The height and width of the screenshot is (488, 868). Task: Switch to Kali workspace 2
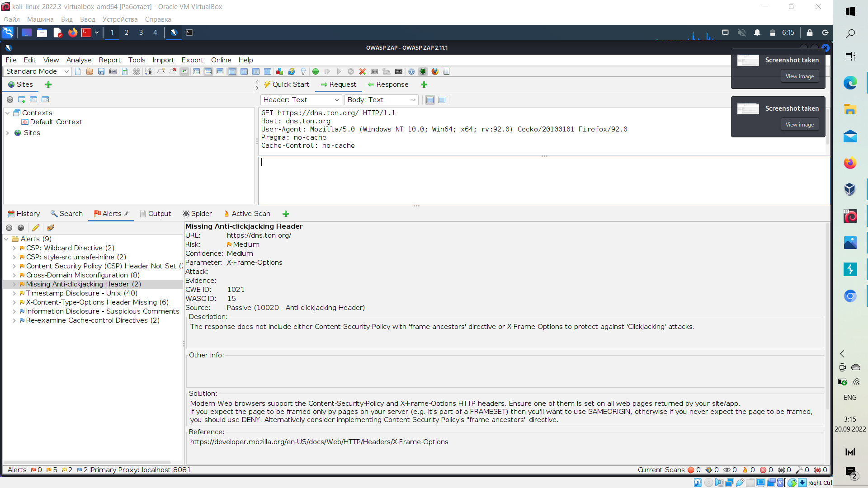(127, 33)
